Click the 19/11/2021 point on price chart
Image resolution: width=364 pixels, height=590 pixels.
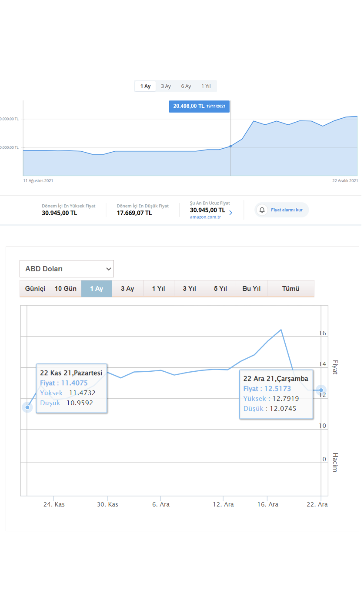230,146
